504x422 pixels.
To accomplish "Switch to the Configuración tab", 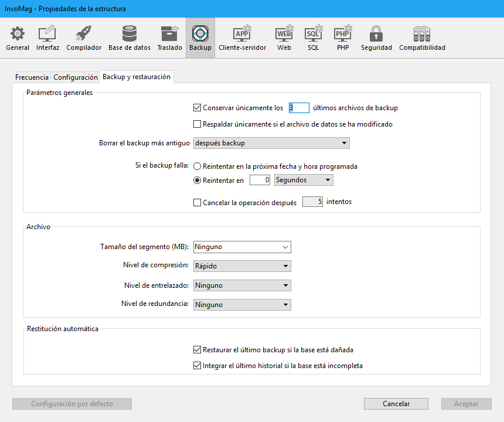I will (76, 77).
